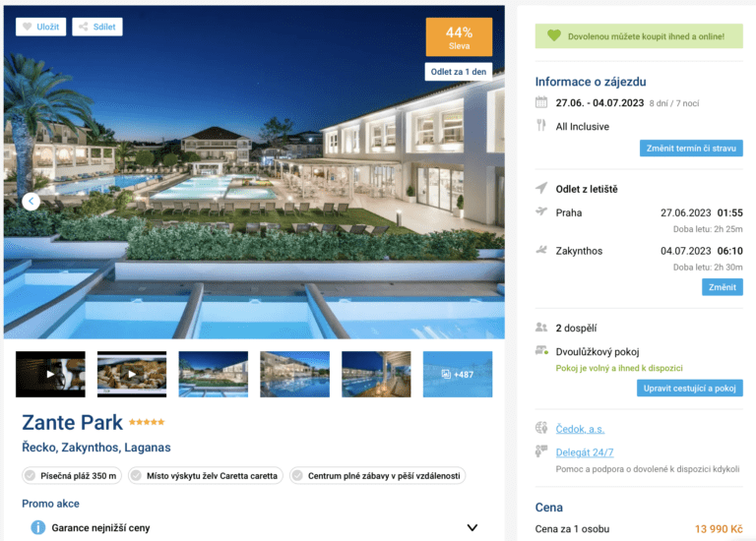Click the share icon on Sdílet
The height and width of the screenshot is (541, 756).
tap(84, 27)
